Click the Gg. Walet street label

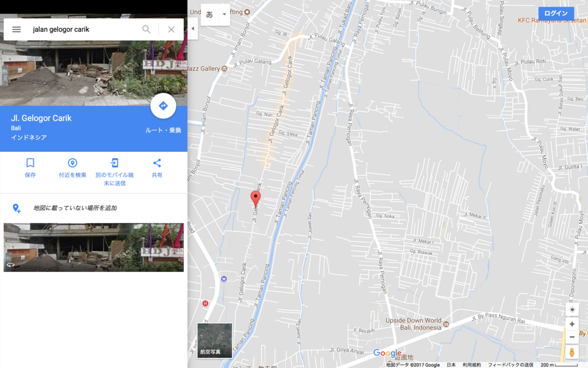pos(570,128)
